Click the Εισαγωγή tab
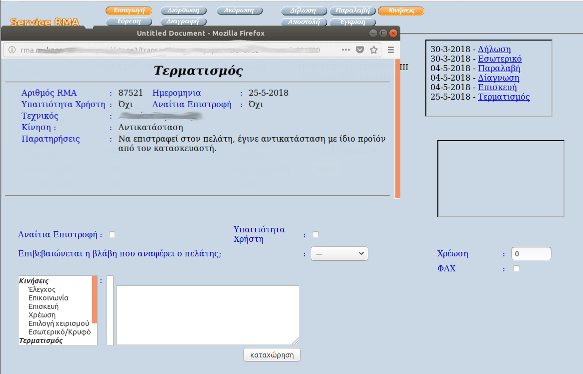 [x=129, y=11]
